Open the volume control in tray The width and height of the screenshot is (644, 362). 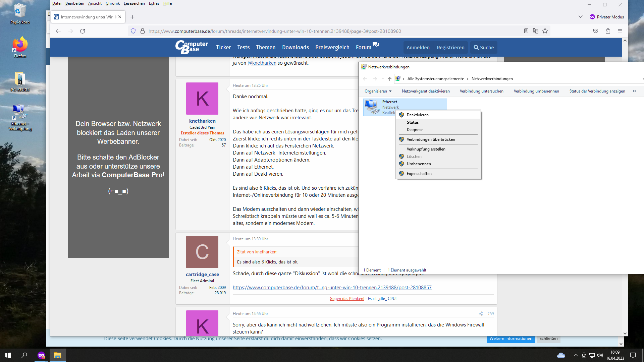click(600, 355)
